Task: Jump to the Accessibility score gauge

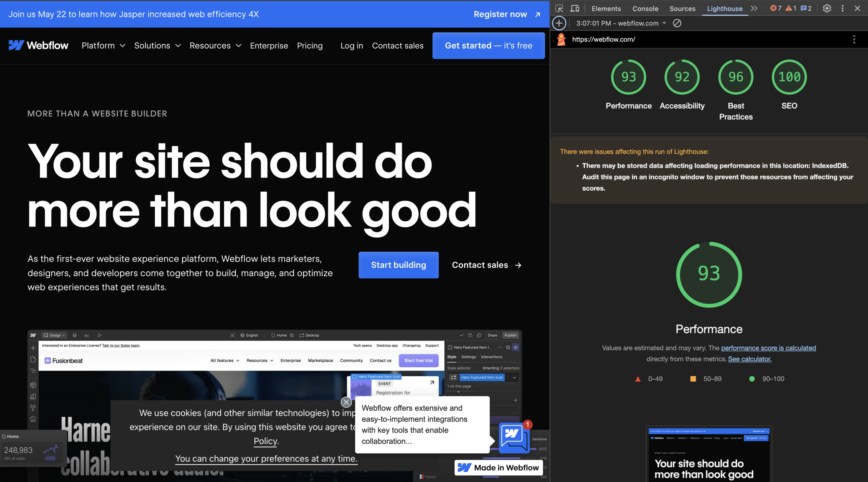Action: [682, 77]
